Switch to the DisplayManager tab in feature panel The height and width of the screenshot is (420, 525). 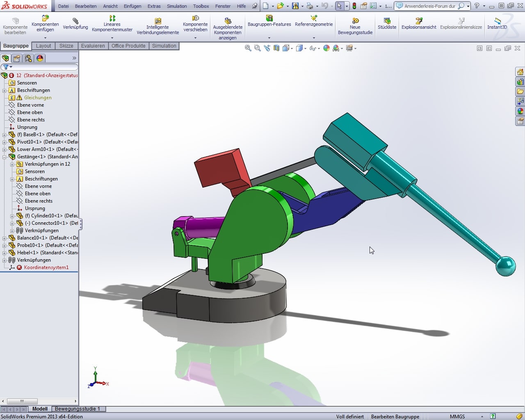(40, 58)
